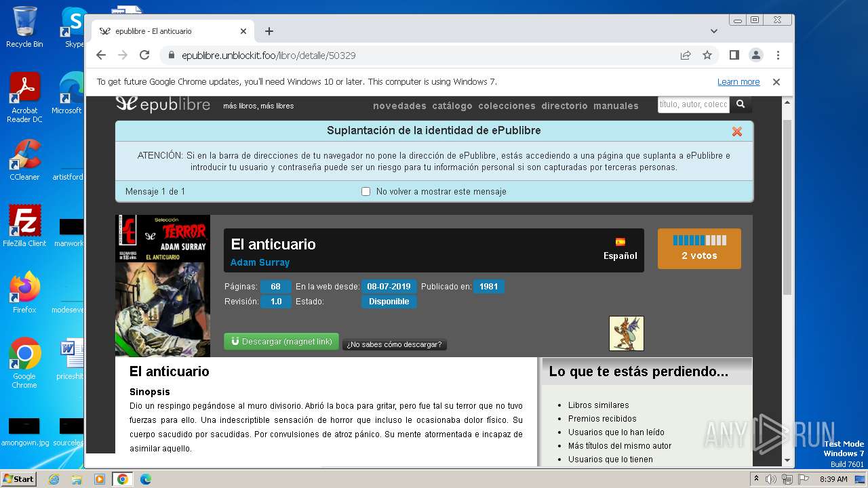Open author Adam Surray link

tap(260, 262)
